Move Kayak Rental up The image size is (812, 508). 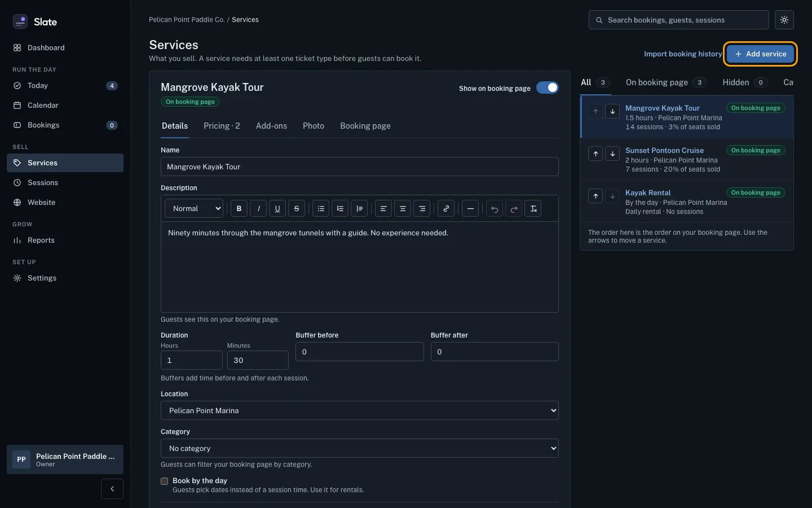595,196
